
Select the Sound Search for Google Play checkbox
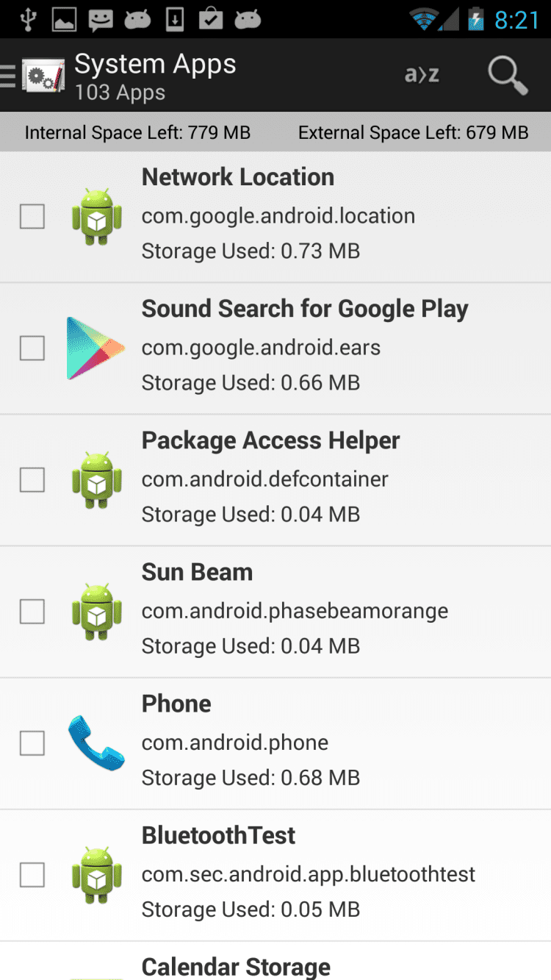(32, 348)
